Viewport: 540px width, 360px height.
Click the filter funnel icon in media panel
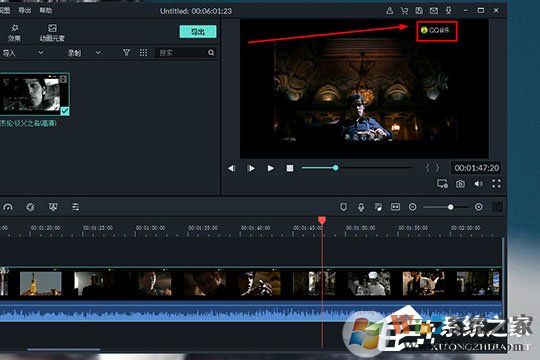pyautogui.click(x=126, y=52)
